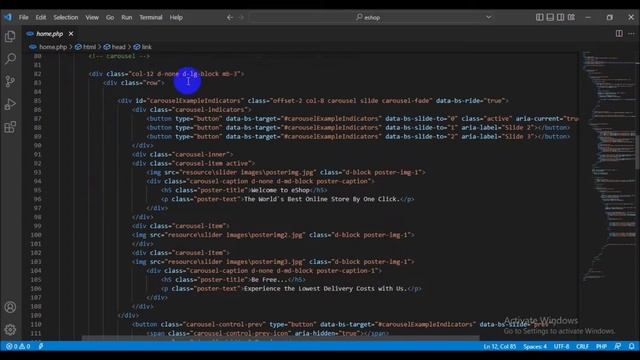Click the horizontal editor scrollbar
The height and width of the screenshot is (360, 640).
[281, 338]
